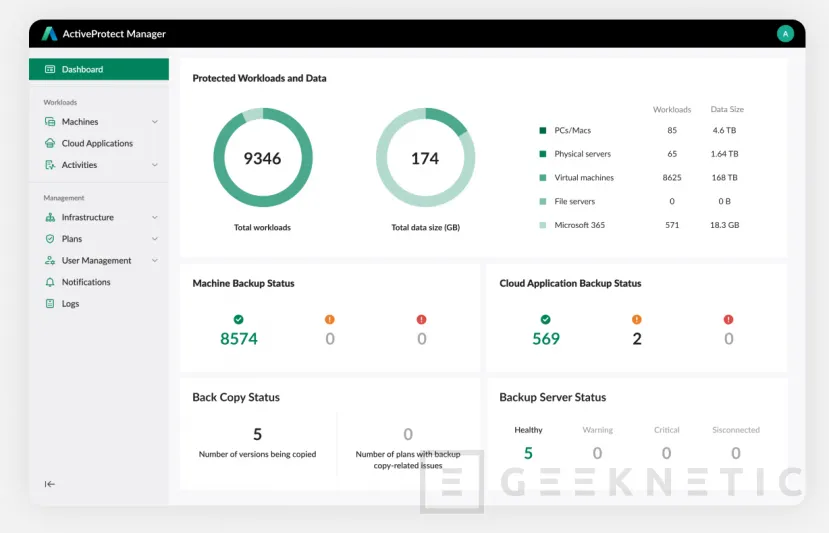The image size is (829, 533).
Task: Click red error icon under Machine Backup Status
Action: coord(421,319)
